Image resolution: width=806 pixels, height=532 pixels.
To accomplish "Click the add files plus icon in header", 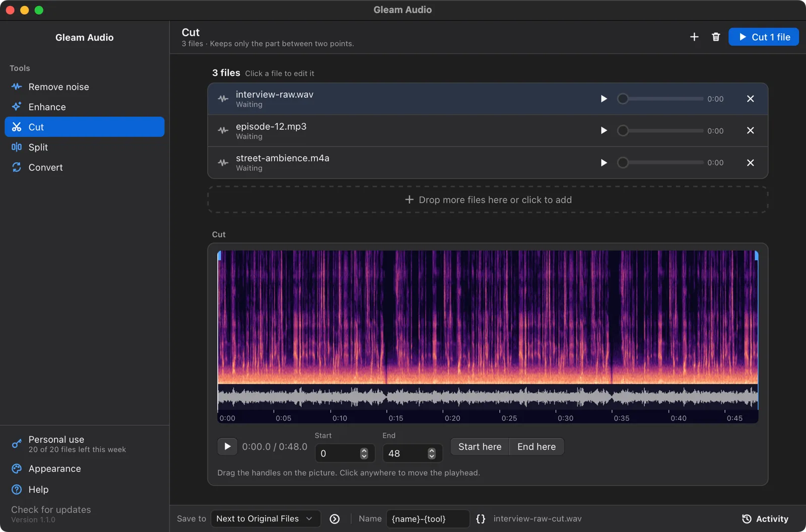I will click(x=694, y=37).
